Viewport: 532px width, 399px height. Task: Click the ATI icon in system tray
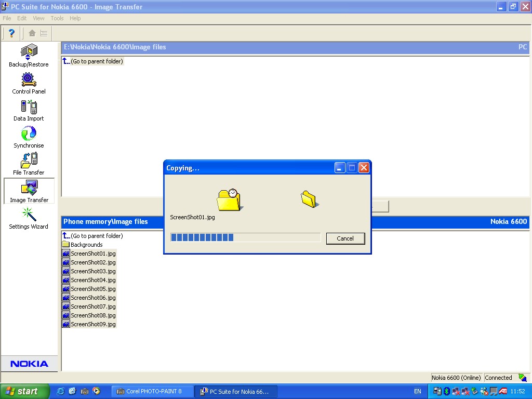[503, 391]
